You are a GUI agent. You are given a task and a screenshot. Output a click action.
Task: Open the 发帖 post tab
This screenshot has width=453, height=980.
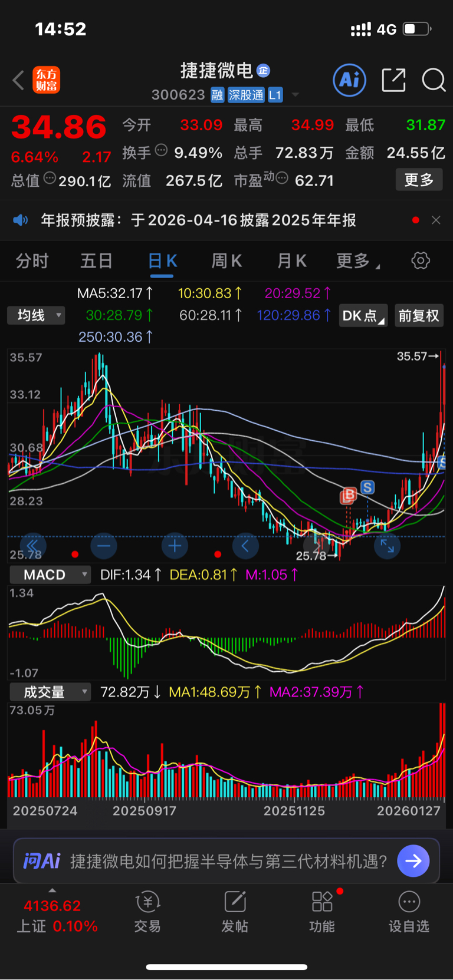[235, 912]
